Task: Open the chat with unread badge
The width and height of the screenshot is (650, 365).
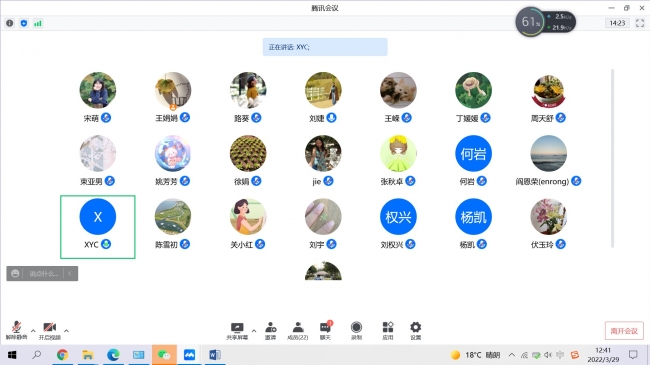Action: pos(325,331)
